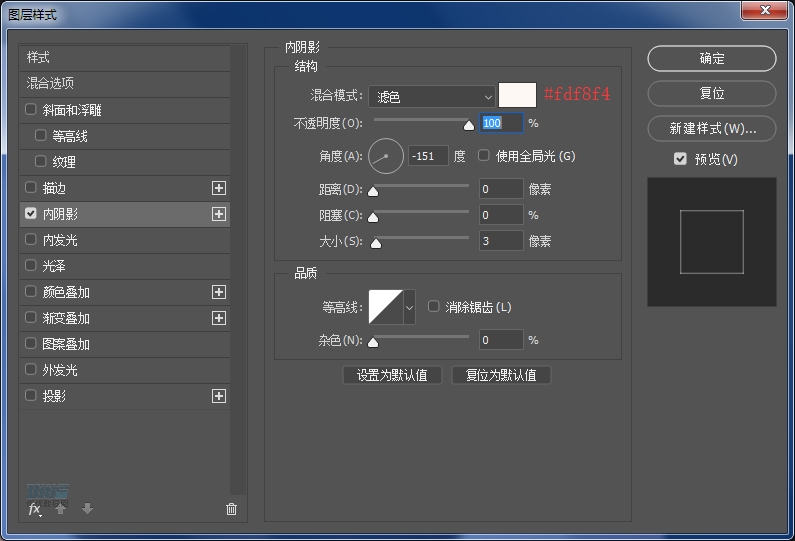This screenshot has width=795, height=541.
Task: Click the 大小 slider handle
Action: click(376, 243)
